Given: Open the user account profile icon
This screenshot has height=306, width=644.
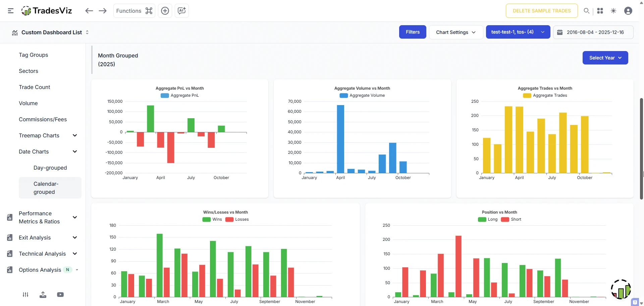Looking at the screenshot, I should click(628, 11).
